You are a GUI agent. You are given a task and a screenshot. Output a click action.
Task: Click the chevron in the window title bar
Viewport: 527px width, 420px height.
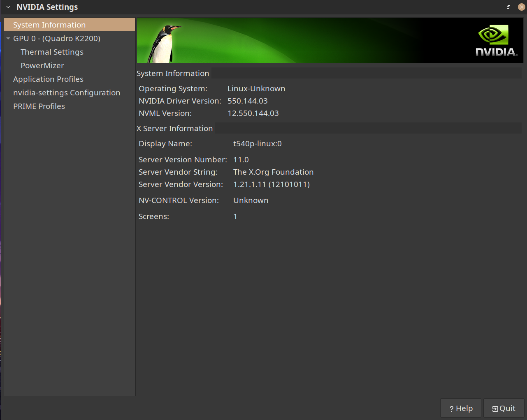8,7
